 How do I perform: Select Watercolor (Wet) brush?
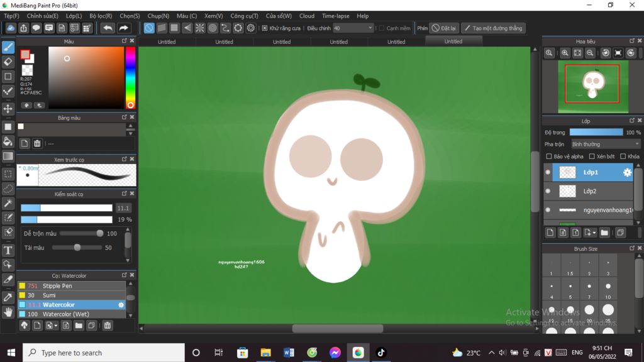point(72,314)
